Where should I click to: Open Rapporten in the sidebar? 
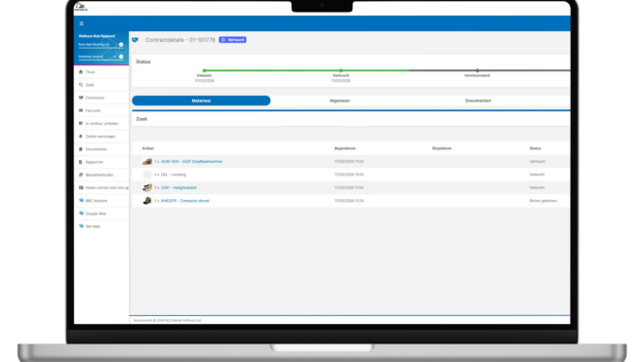click(94, 162)
